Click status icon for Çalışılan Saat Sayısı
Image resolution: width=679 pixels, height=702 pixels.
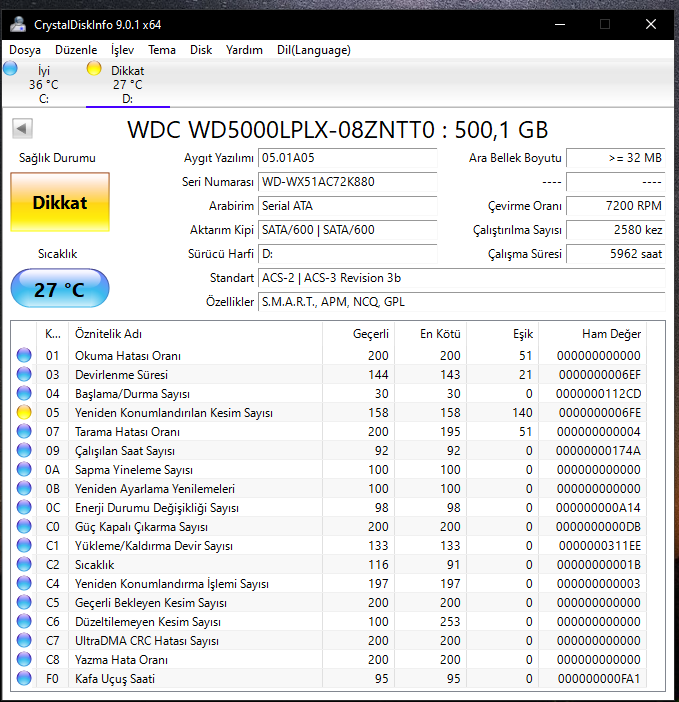[24, 450]
